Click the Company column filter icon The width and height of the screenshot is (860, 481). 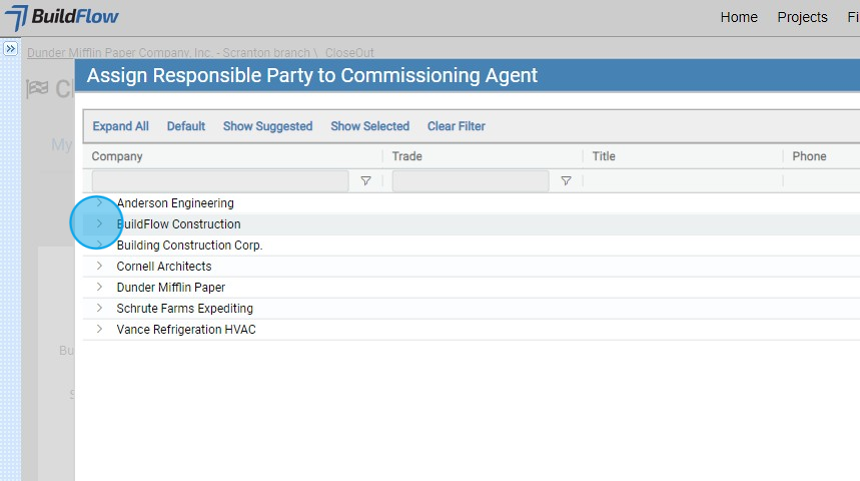pyautogui.click(x=366, y=181)
